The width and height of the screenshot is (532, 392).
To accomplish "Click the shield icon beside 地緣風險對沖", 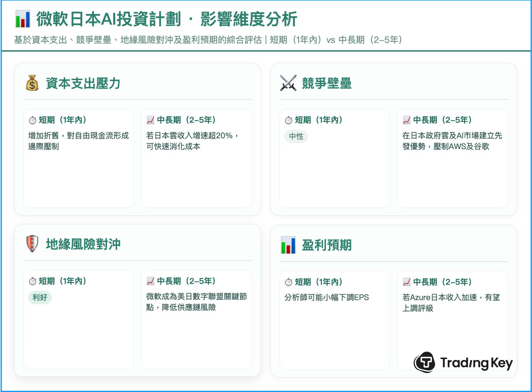I will click(x=32, y=244).
